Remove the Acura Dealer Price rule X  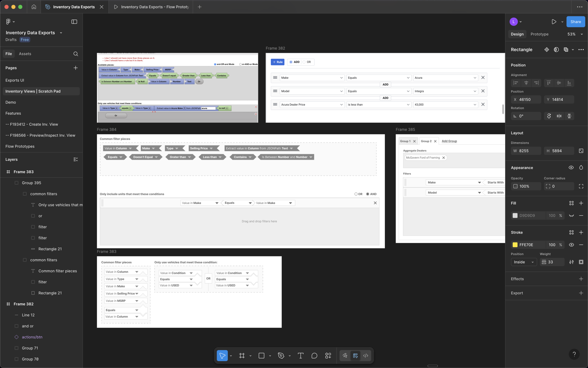pyautogui.click(x=483, y=104)
